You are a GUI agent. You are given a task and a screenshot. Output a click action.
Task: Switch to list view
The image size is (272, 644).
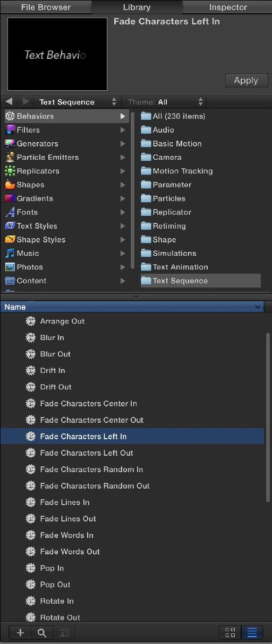click(252, 632)
